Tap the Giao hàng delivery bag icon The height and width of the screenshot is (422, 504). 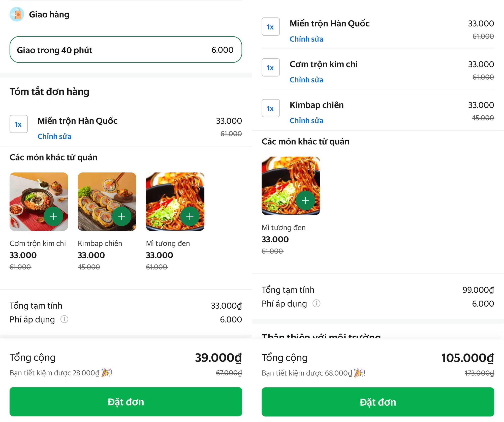[x=17, y=14]
